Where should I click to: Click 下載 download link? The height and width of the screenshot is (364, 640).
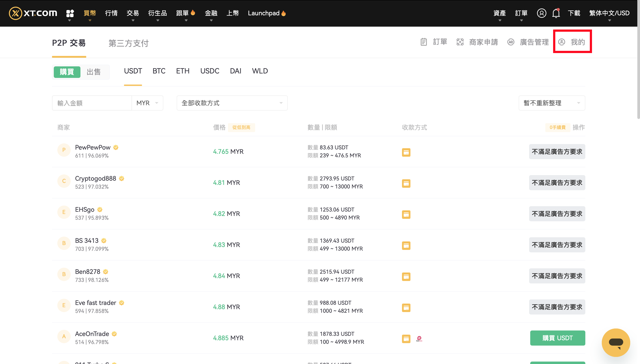574,13
